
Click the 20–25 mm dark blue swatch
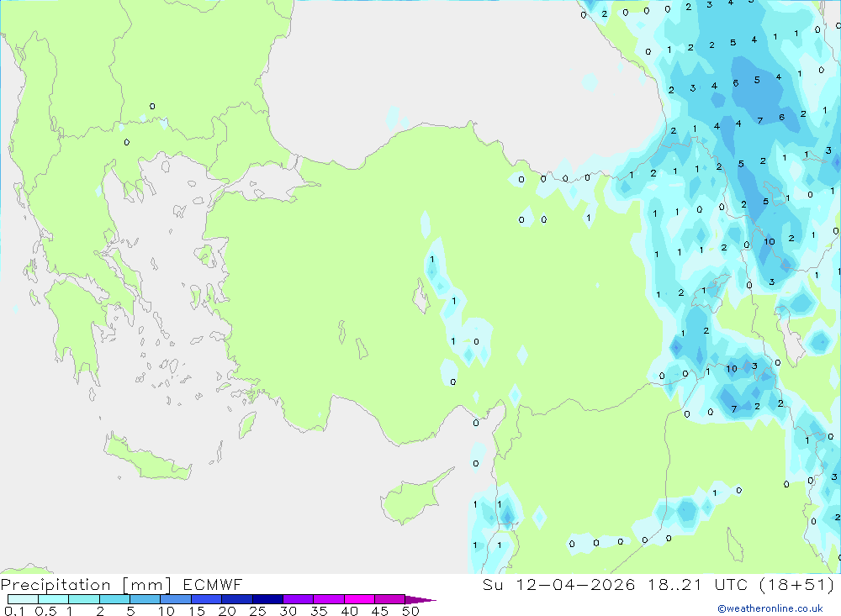click(237, 599)
